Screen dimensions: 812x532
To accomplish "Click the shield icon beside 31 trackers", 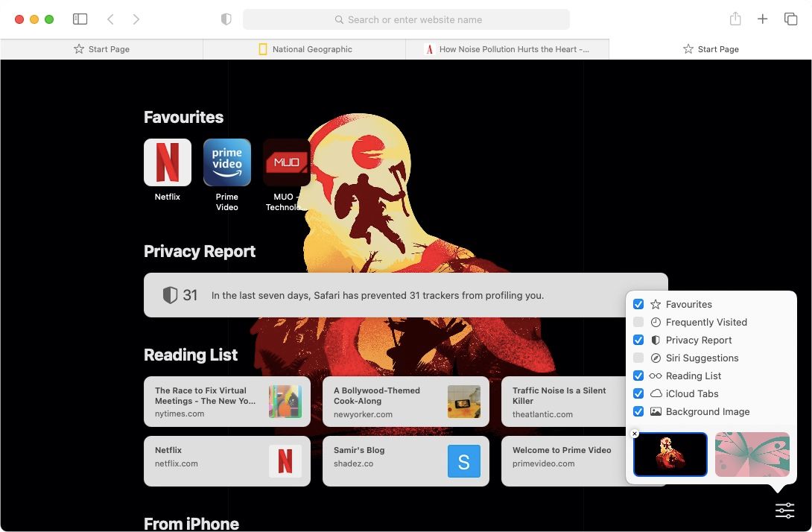I will pyautogui.click(x=170, y=295).
